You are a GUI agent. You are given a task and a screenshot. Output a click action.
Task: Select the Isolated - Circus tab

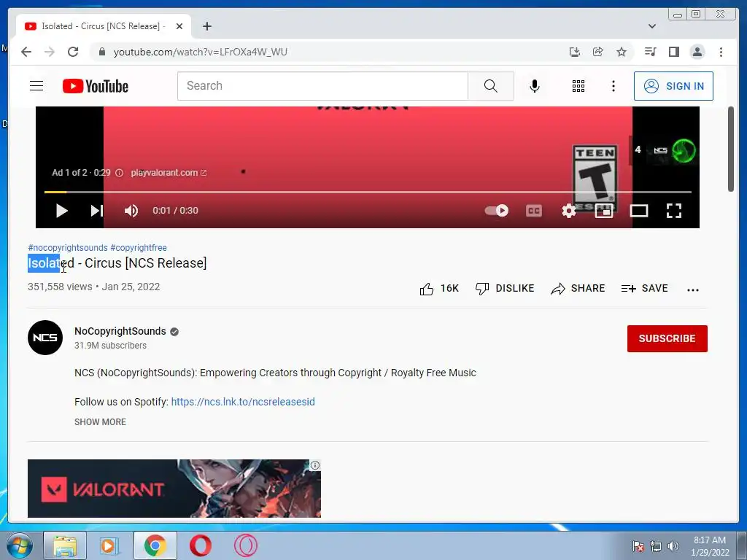point(104,26)
